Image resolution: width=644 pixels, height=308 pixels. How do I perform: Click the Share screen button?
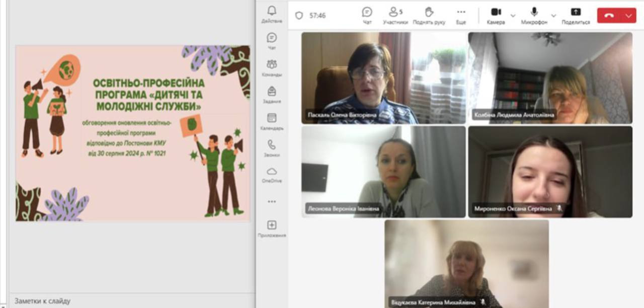(x=576, y=15)
